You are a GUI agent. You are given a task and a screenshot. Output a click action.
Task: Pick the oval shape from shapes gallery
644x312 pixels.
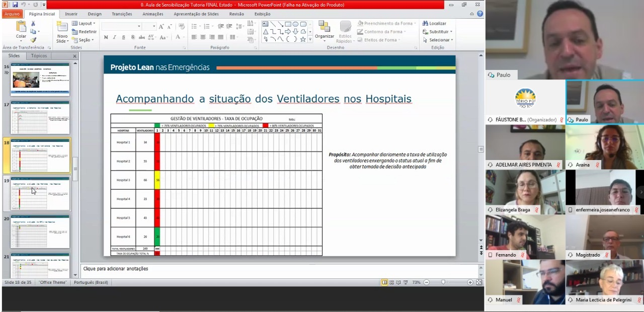coord(295,24)
